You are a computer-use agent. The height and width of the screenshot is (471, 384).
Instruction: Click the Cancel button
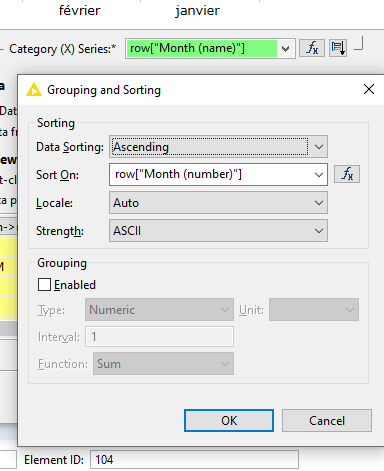click(x=327, y=421)
